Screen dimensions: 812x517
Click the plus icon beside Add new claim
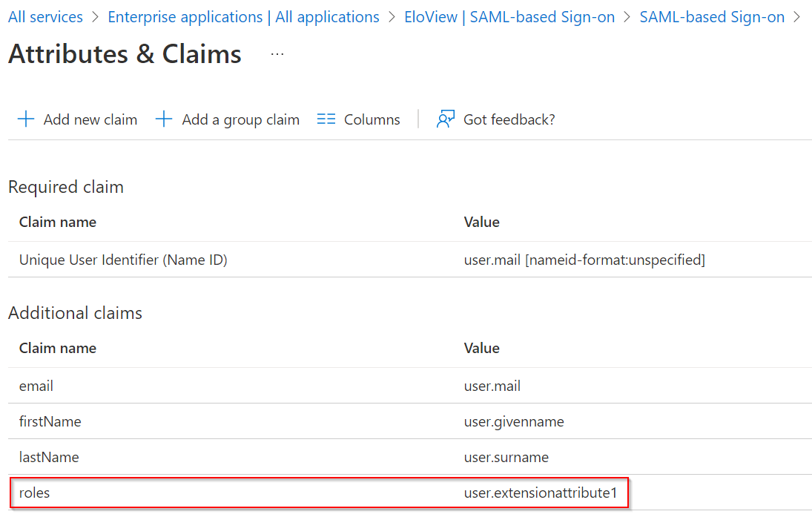click(26, 119)
